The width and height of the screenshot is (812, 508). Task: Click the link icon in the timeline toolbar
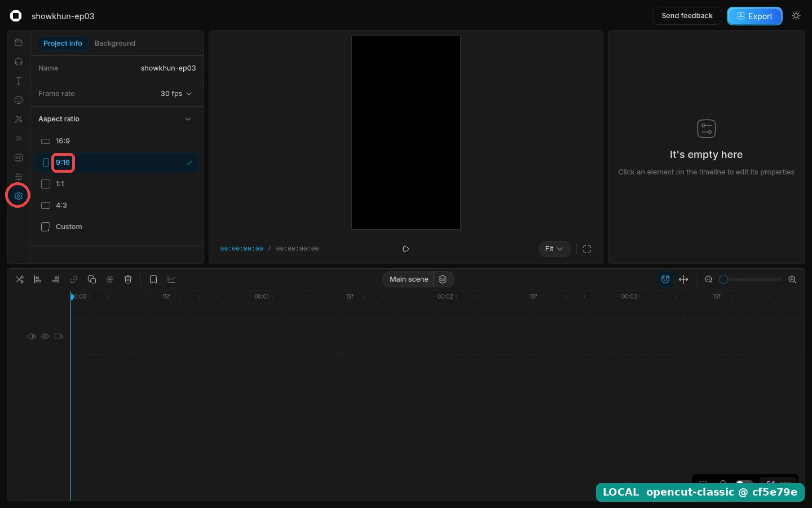(74, 279)
